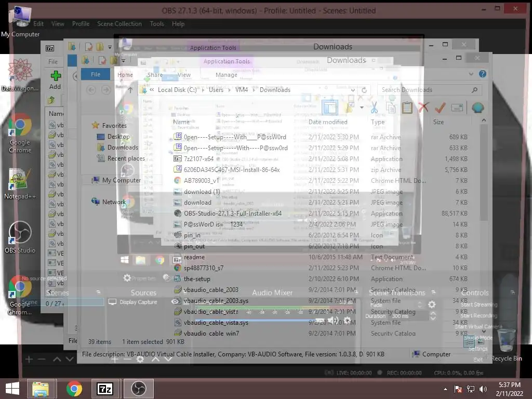The height and width of the screenshot is (399, 532).
Task: Toggle the Preview pane button in toolbar
Action: (x=329, y=108)
